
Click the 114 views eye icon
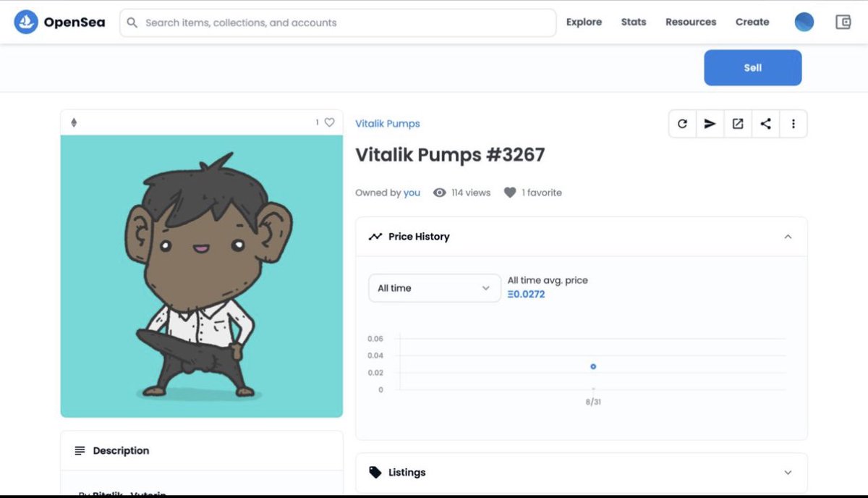point(439,193)
